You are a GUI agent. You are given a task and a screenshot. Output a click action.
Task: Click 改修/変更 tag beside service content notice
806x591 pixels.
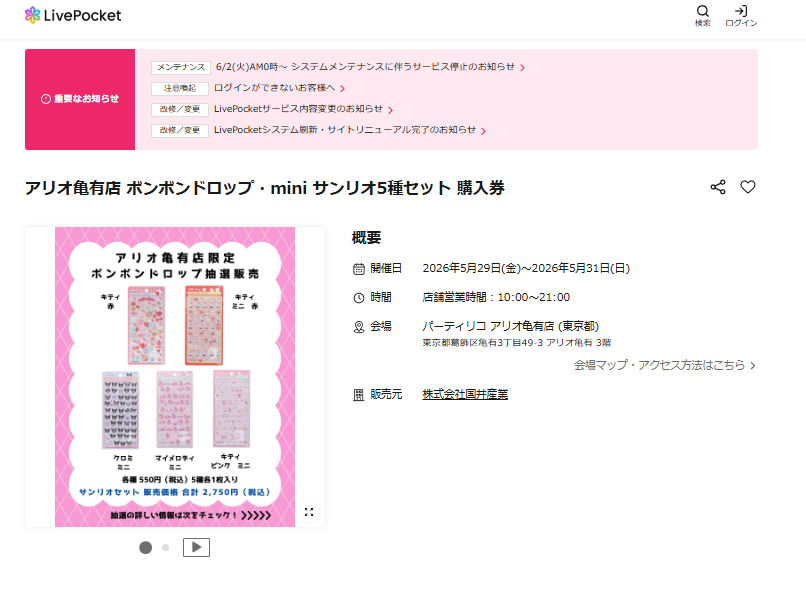click(179, 109)
